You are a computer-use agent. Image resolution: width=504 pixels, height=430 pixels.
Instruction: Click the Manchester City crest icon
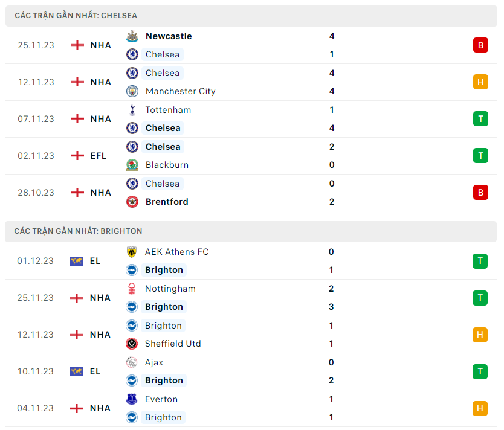[x=132, y=91]
